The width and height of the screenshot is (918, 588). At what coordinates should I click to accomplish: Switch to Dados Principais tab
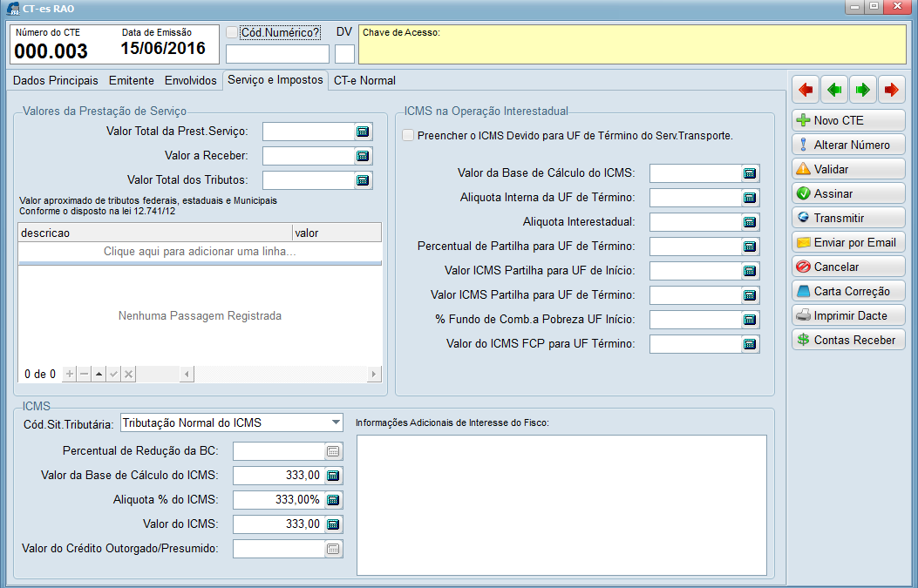coord(56,81)
